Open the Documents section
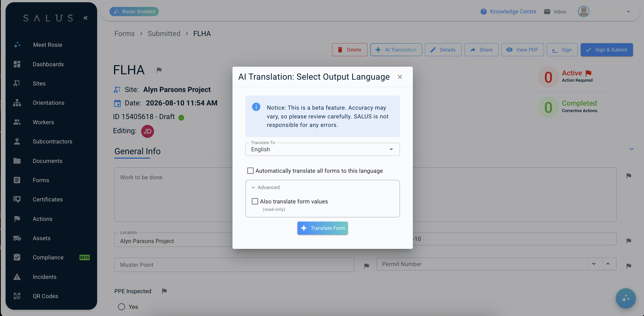The width and height of the screenshot is (644, 316). [x=47, y=161]
